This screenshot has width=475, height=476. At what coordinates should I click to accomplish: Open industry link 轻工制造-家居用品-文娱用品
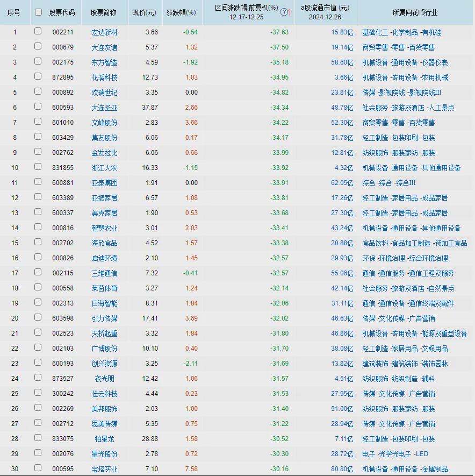click(x=405, y=349)
